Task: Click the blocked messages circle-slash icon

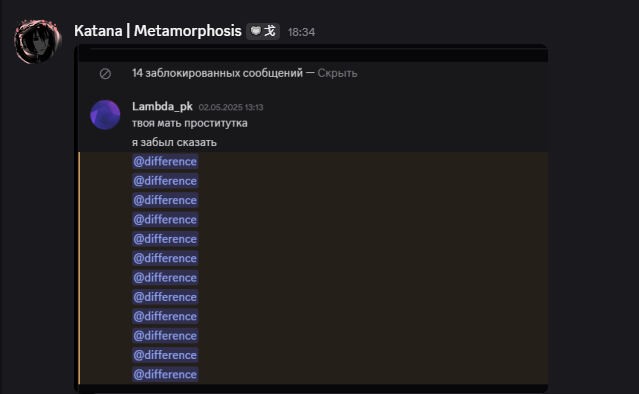Action: click(105, 74)
